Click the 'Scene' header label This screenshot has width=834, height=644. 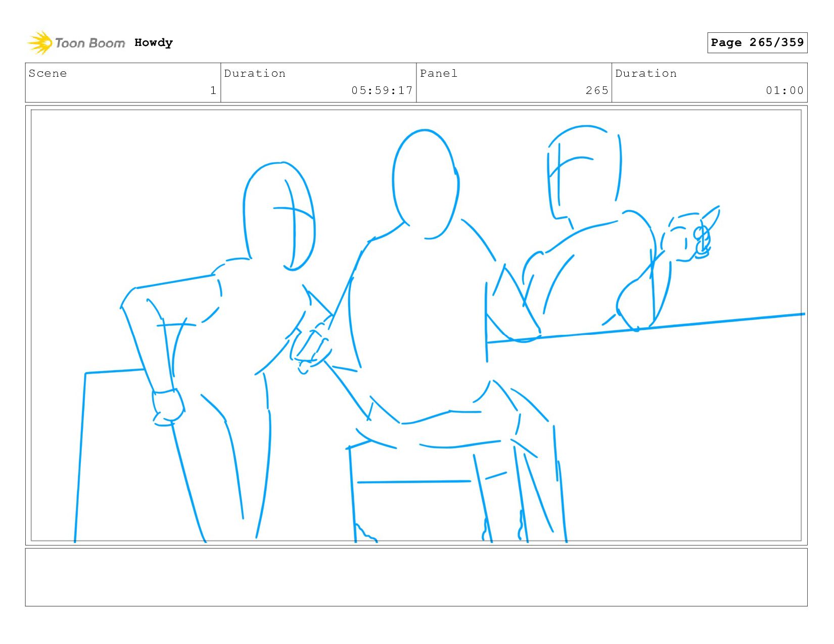click(x=48, y=73)
